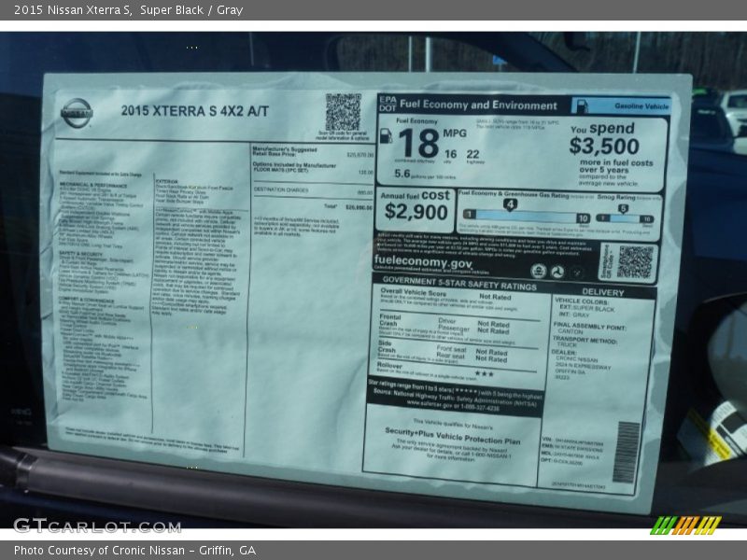This screenshot has height=560, width=747.
Task: Click greenhouse gas rating marker 4
Action: pos(510,204)
